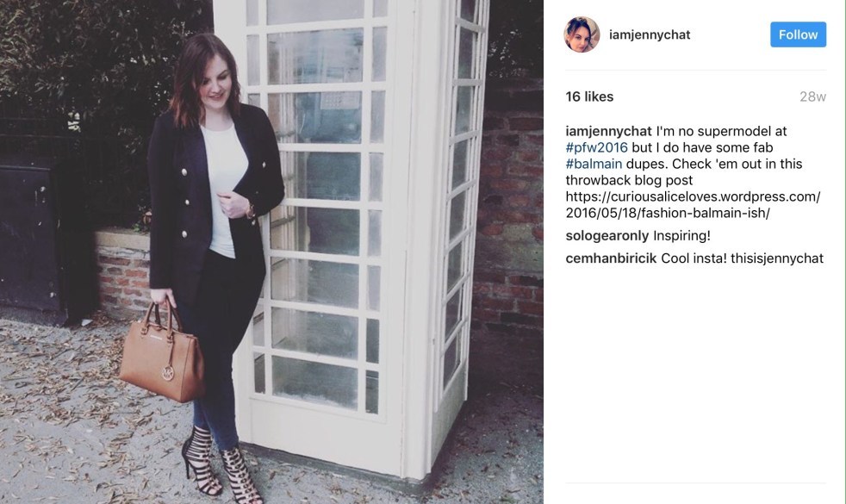
Task: Click the brick wall behind the booth
Action: click(x=510, y=216)
